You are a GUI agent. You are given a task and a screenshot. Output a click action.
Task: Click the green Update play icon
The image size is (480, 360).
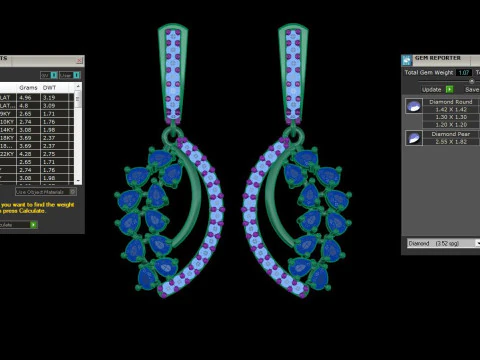coord(449,89)
